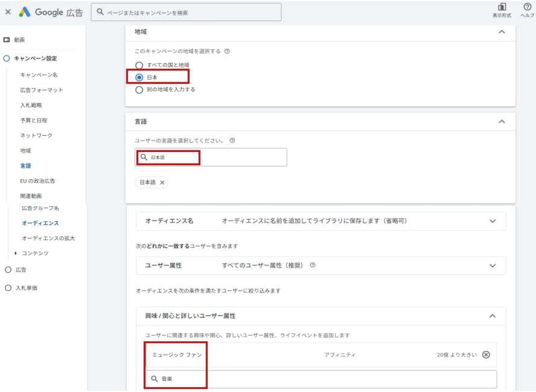Select the 入札単価 step circle in sidebar
The width and height of the screenshot is (536, 392).
[8, 288]
